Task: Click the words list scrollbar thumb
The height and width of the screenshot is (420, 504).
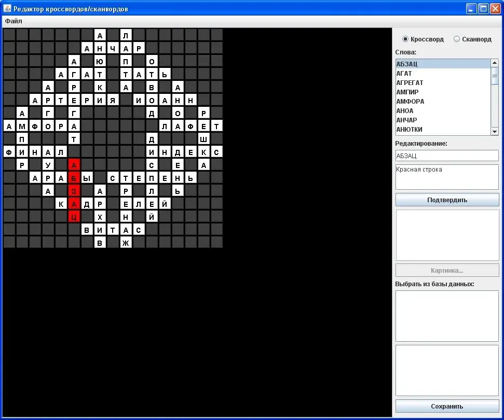Action: coord(495,76)
